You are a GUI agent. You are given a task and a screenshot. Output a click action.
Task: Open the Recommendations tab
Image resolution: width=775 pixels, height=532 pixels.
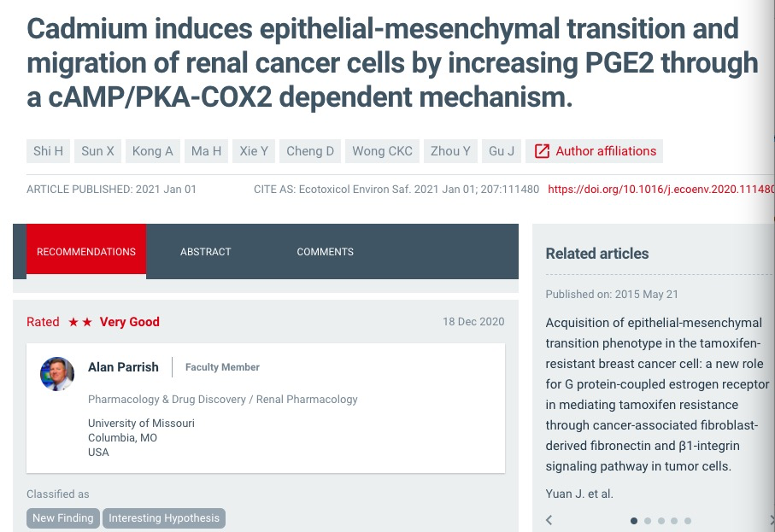tap(86, 251)
